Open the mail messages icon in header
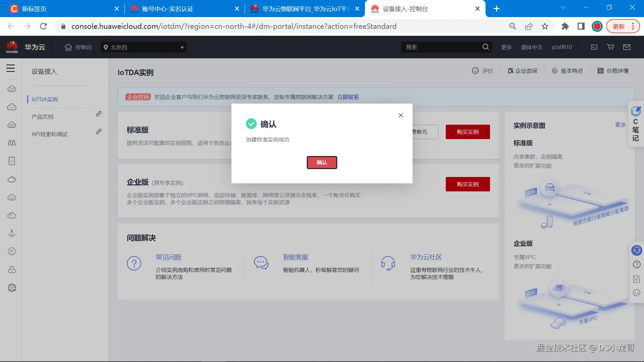Image resolution: width=644 pixels, height=362 pixels. pyautogui.click(x=627, y=47)
